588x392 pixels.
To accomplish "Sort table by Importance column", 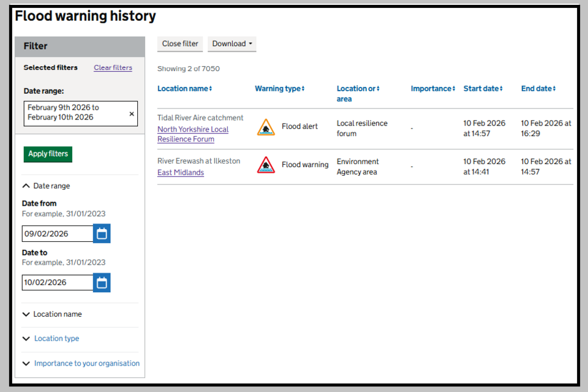I will point(432,89).
